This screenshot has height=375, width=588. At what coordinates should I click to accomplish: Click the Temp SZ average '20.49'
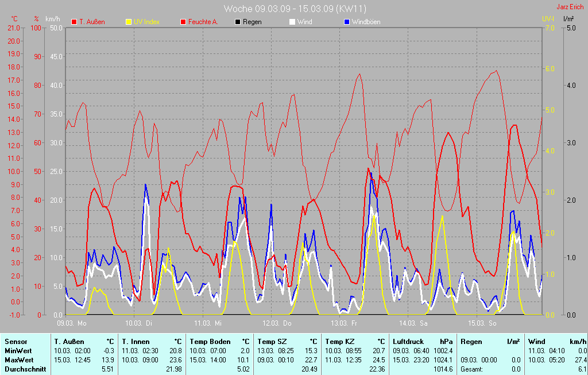click(310, 369)
